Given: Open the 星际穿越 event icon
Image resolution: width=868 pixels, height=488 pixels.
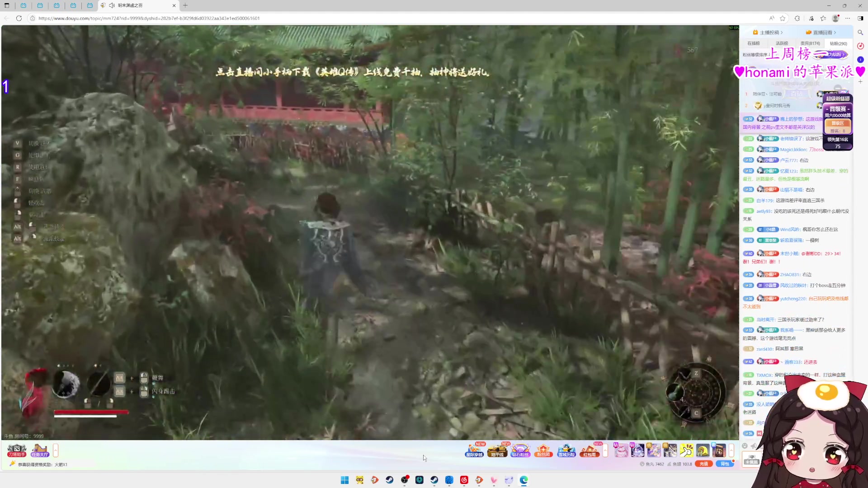Looking at the screenshot, I should coord(474,450).
